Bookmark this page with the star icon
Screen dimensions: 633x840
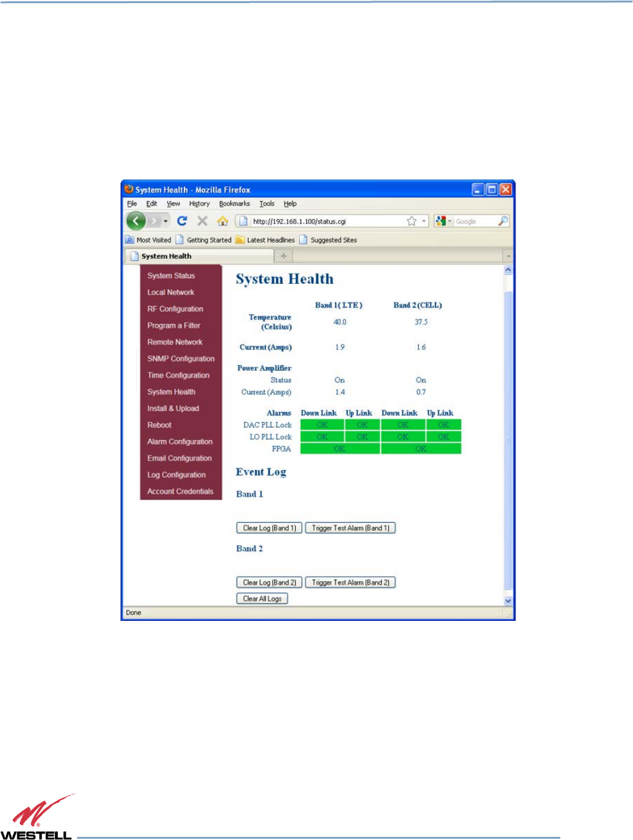(x=411, y=221)
